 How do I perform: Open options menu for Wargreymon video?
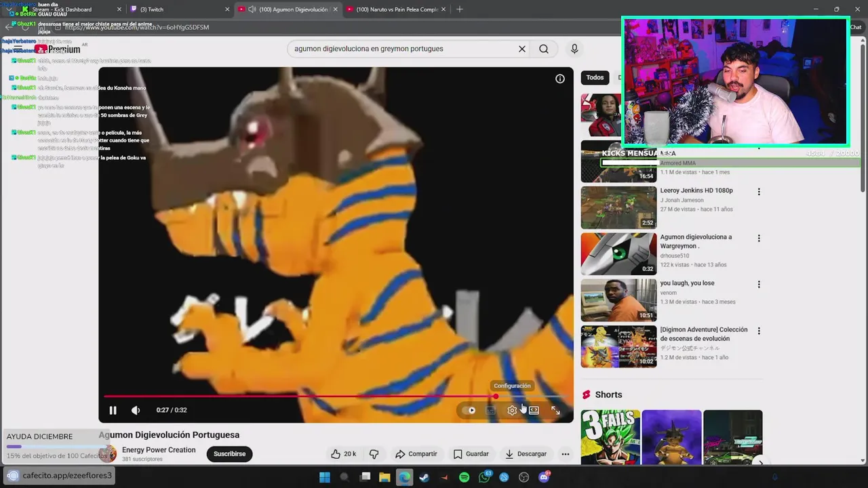[759, 238]
